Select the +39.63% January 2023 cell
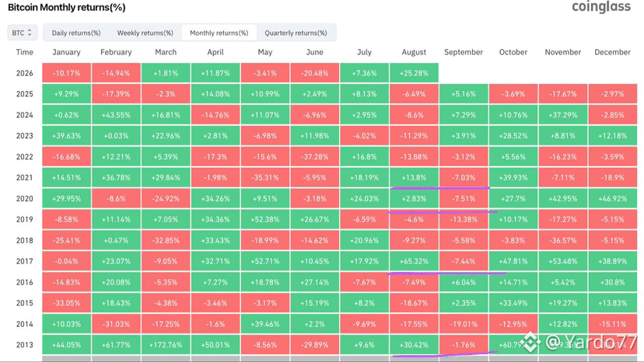644x362 pixels. coord(67,136)
